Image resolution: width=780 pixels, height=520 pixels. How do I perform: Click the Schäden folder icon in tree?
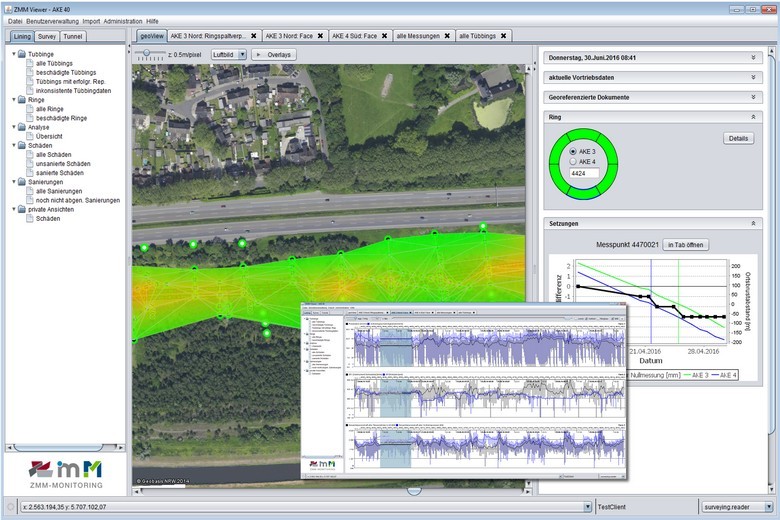[x=22, y=145]
